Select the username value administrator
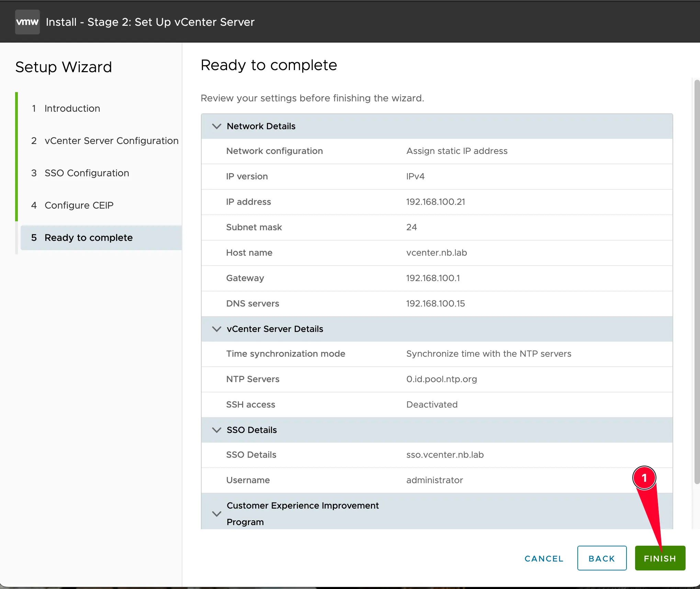The image size is (700, 589). click(434, 480)
